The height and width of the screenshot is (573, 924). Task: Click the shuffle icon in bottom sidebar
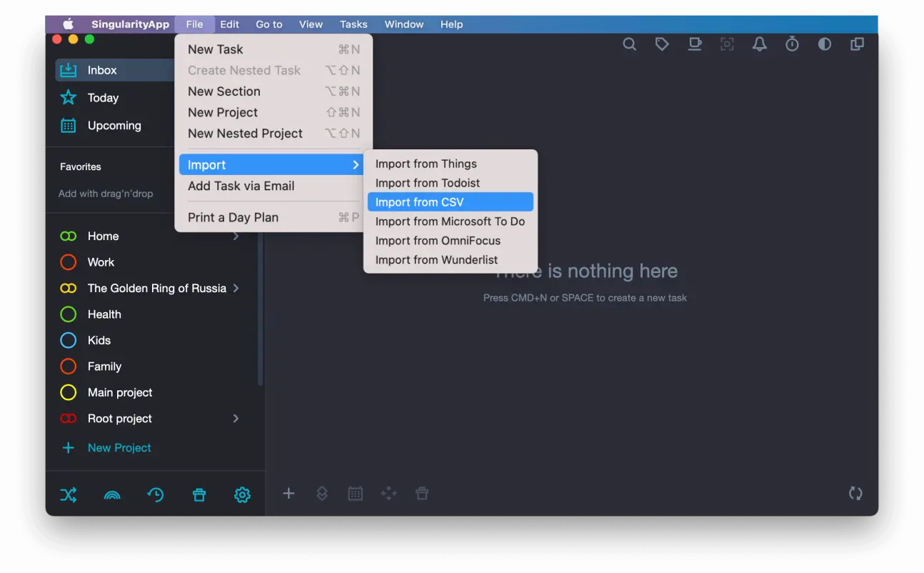point(69,494)
